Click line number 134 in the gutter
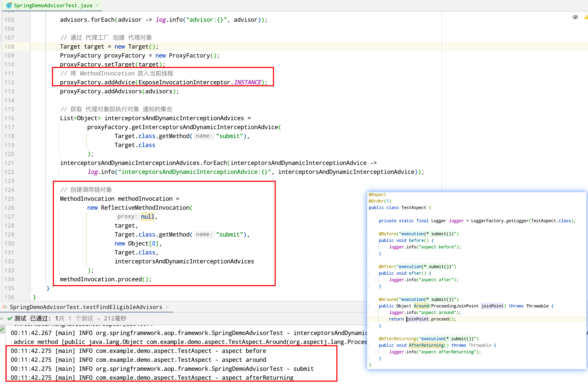Image resolution: width=588 pixels, height=384 pixels. tap(9, 279)
